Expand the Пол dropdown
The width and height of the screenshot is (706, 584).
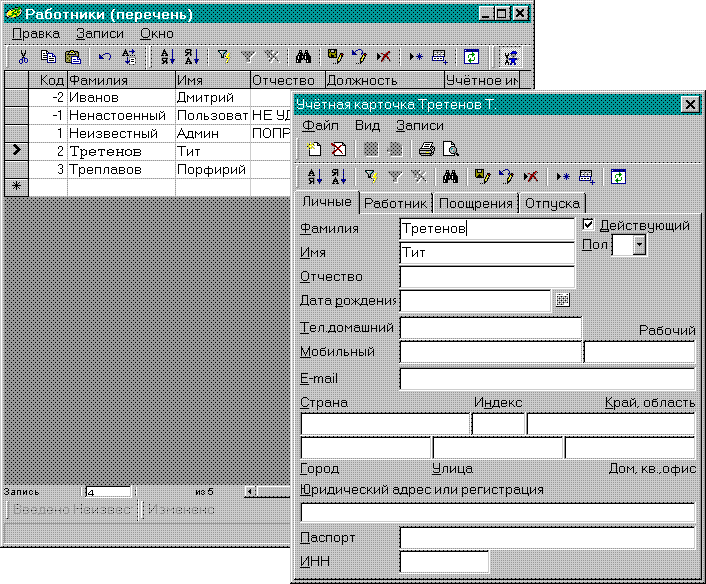point(639,245)
